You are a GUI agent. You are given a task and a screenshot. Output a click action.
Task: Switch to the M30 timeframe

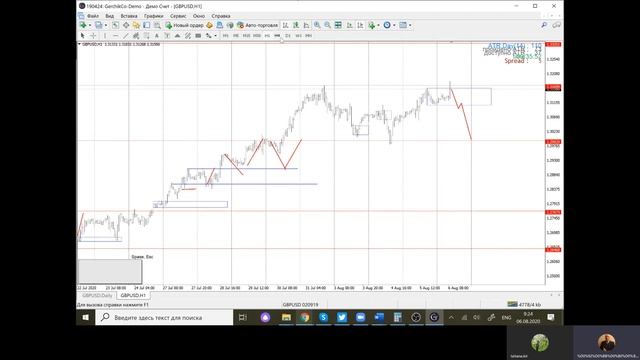(257, 36)
